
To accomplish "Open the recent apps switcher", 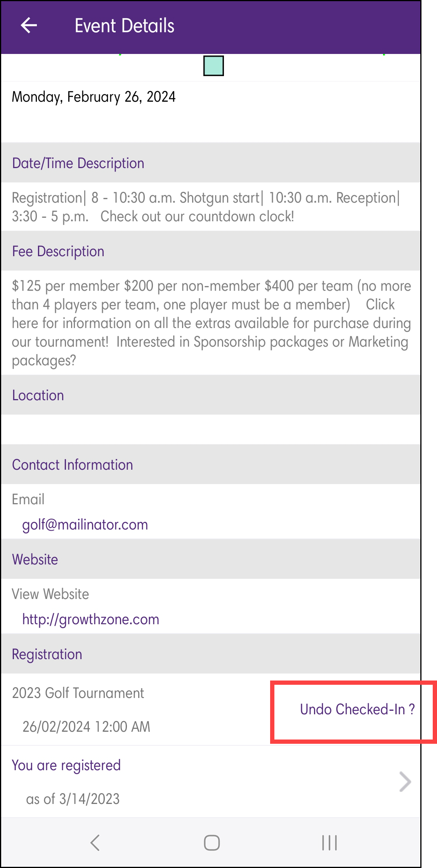I will click(329, 842).
